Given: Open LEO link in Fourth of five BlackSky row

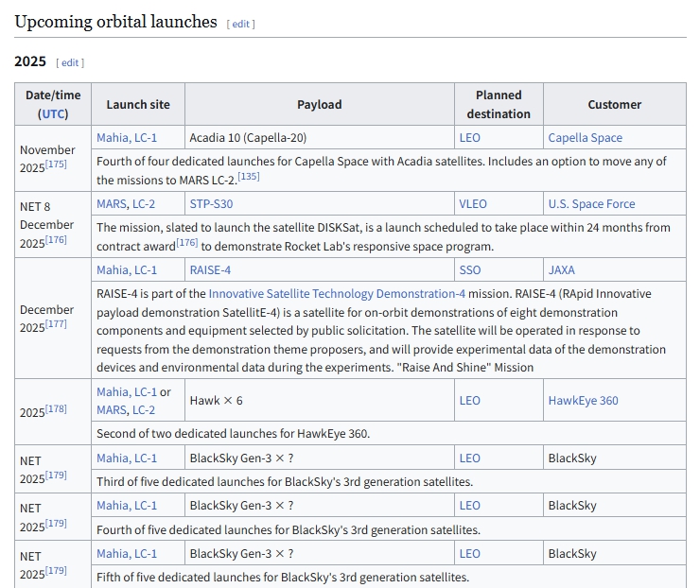Looking at the screenshot, I should pos(469,505).
